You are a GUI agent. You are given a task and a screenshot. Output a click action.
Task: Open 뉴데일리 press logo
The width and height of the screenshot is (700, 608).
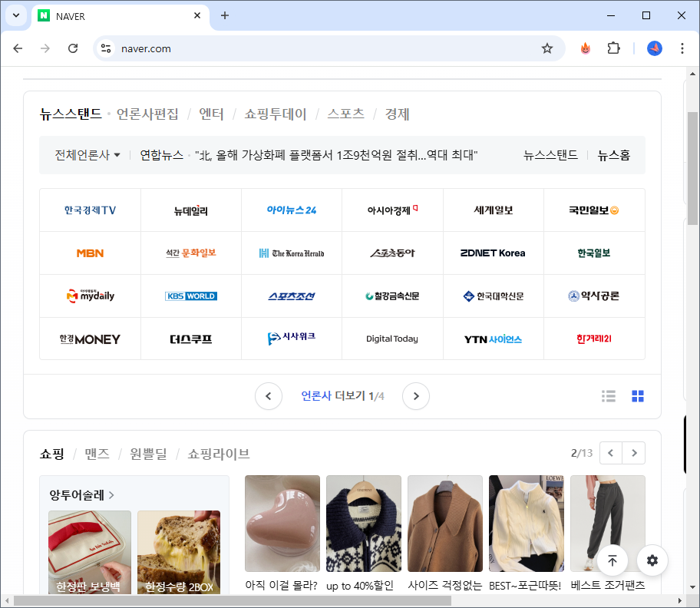tap(191, 210)
